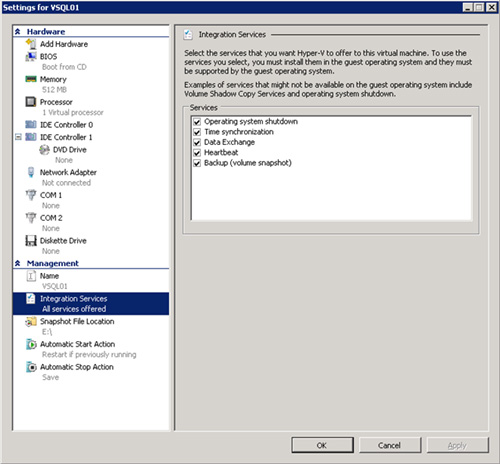This screenshot has height=464, width=500.
Task: Open Snapshot File Location folder icon
Action: (31, 321)
